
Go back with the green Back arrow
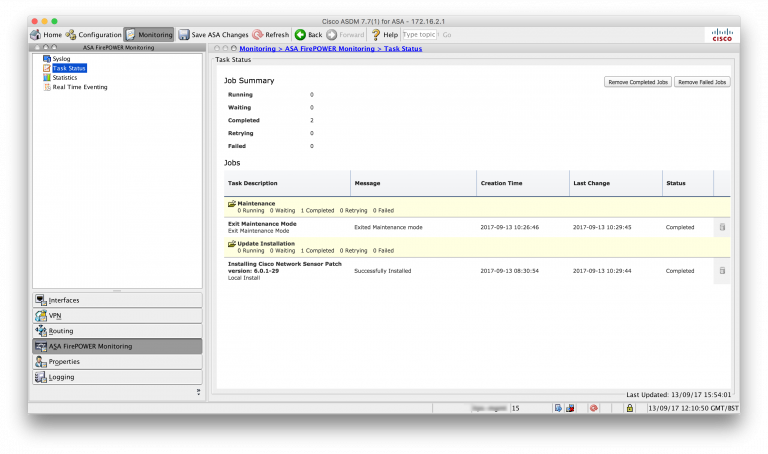300,35
